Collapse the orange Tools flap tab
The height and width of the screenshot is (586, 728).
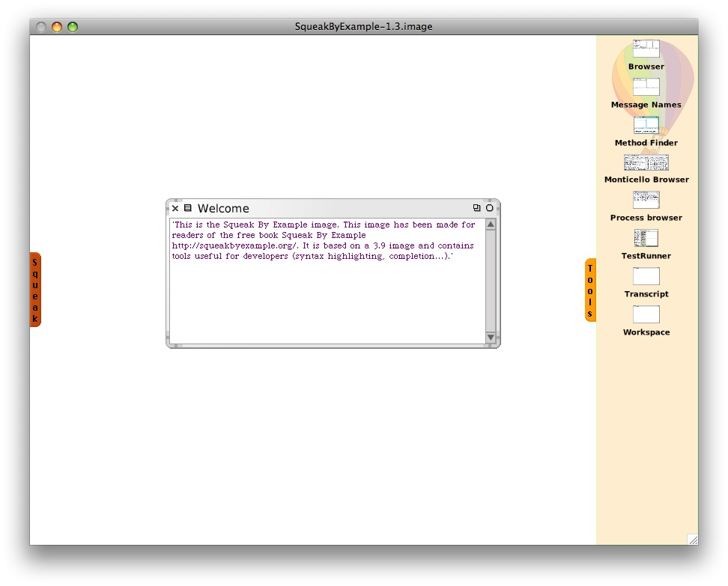tap(590, 290)
